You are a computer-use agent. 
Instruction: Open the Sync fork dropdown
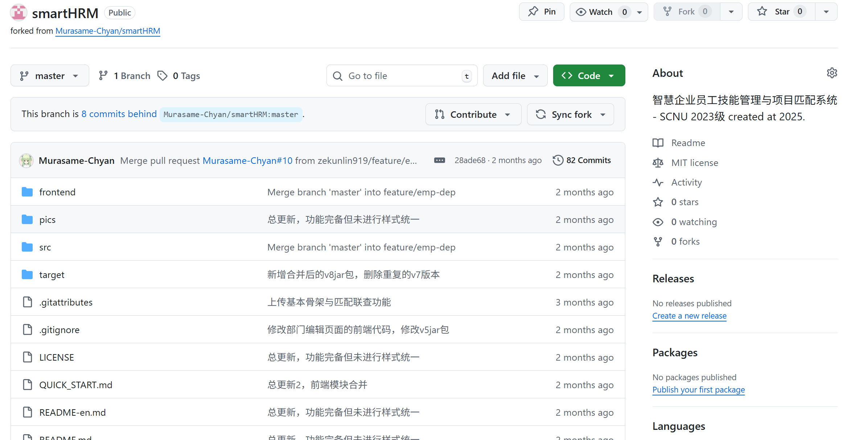(x=571, y=115)
